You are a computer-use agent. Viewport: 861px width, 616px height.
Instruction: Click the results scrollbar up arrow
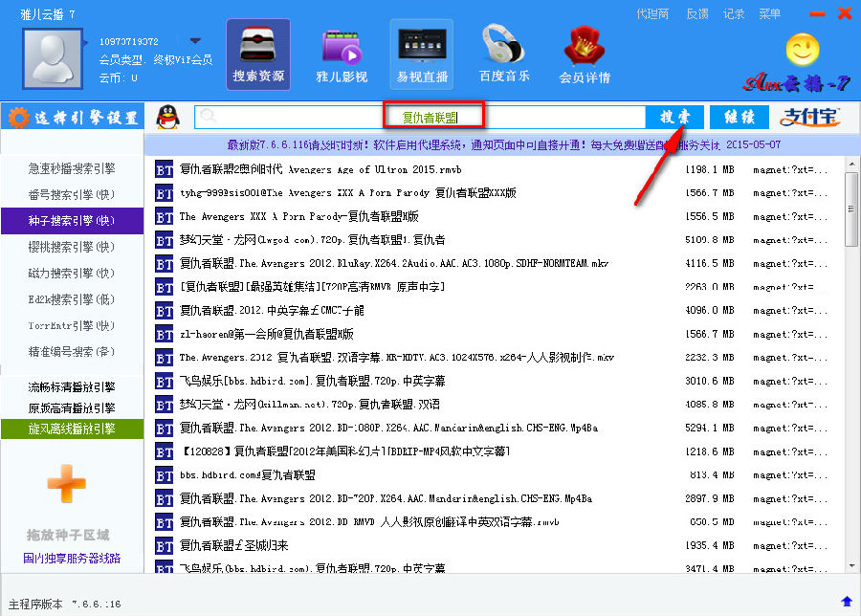click(851, 164)
